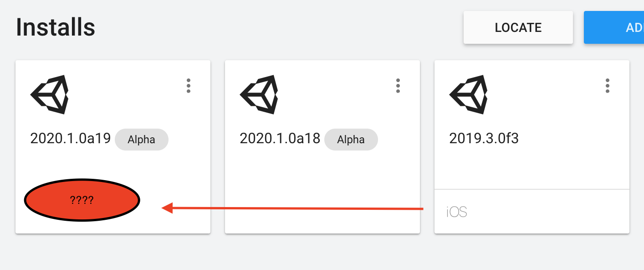Click the red arrow pointing left

291,208
